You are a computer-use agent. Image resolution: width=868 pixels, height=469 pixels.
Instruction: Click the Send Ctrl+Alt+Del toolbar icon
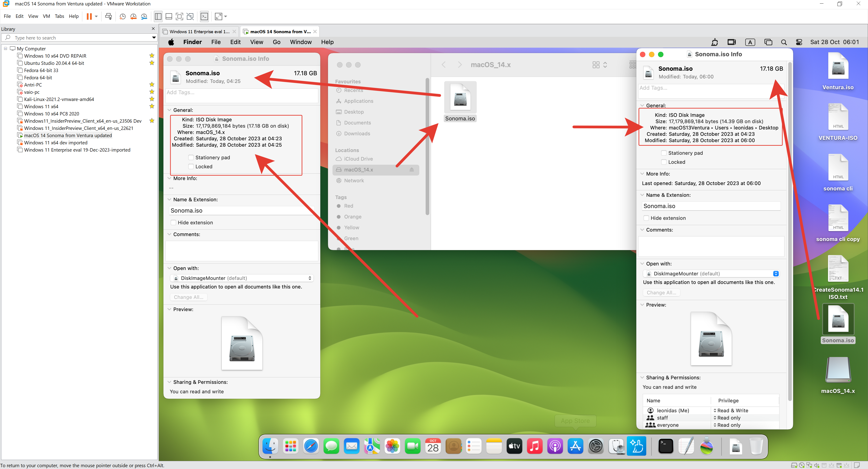tap(108, 16)
